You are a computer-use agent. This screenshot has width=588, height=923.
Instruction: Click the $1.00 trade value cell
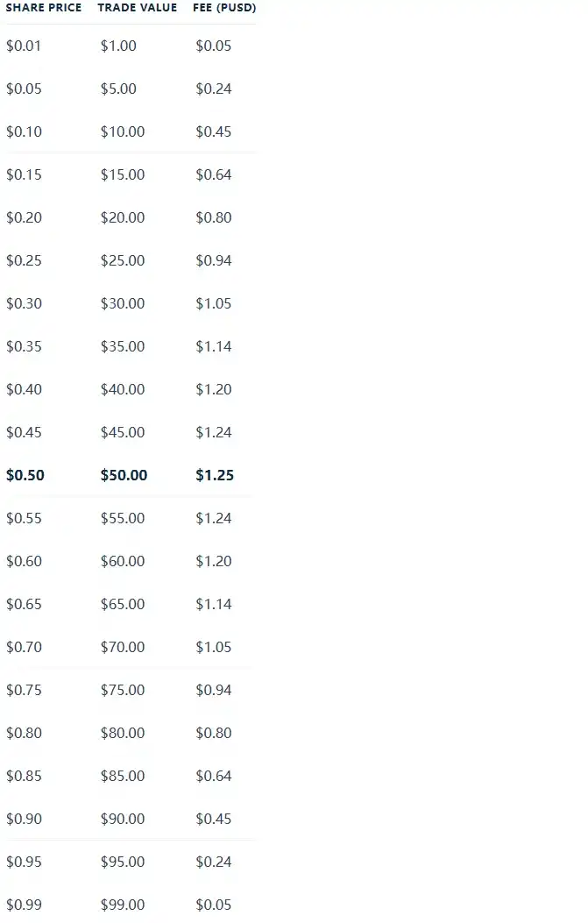click(118, 46)
